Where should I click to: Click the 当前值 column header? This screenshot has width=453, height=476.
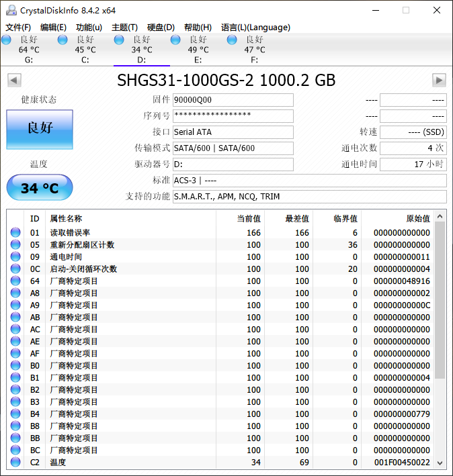click(241, 219)
